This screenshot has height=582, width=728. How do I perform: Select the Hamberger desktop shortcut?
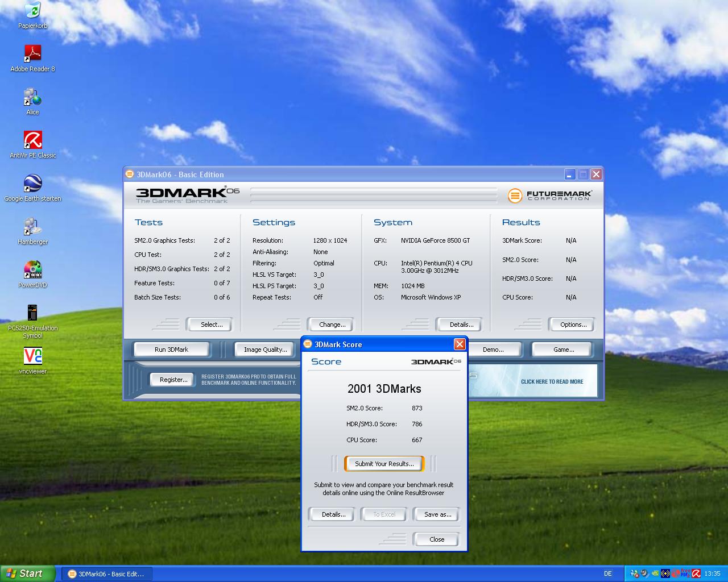point(32,232)
